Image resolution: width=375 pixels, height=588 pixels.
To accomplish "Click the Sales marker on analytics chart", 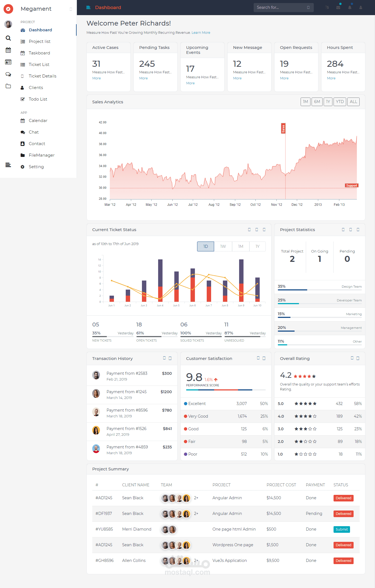I will pos(283,128).
